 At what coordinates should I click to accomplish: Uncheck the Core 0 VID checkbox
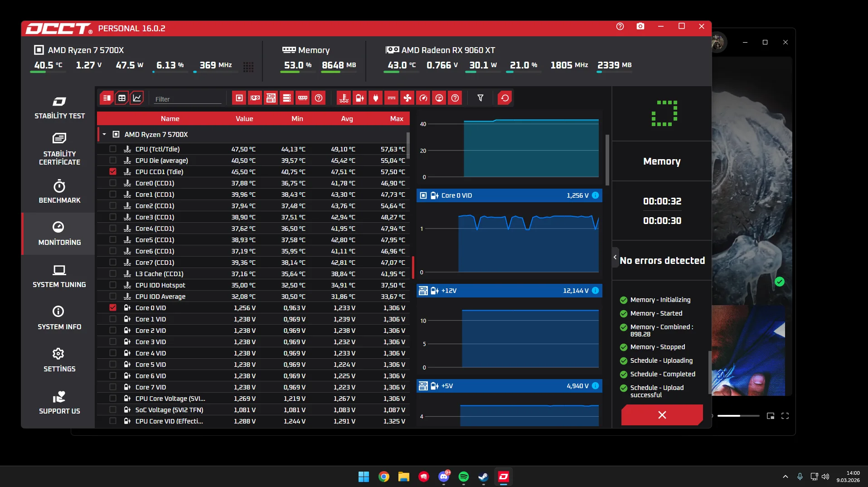pos(113,308)
